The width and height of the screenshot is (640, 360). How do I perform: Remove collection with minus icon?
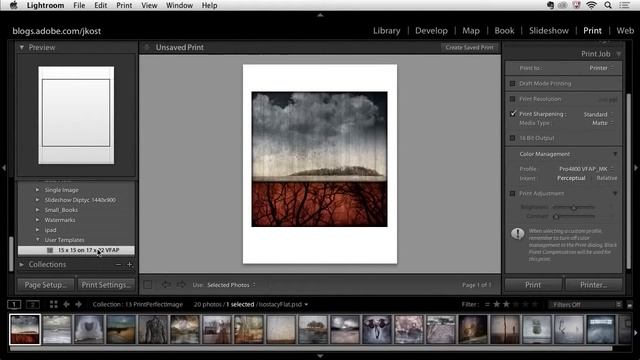[x=118, y=264]
